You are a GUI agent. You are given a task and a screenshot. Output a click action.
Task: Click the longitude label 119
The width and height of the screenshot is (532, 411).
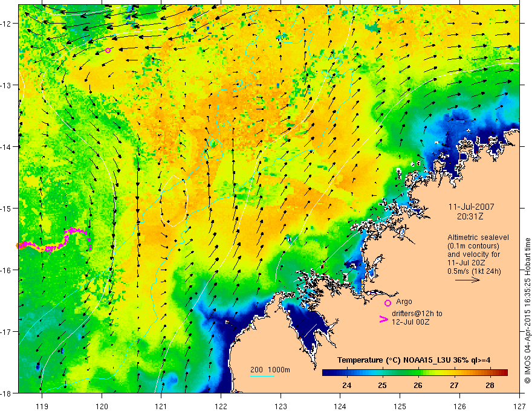(x=42, y=406)
